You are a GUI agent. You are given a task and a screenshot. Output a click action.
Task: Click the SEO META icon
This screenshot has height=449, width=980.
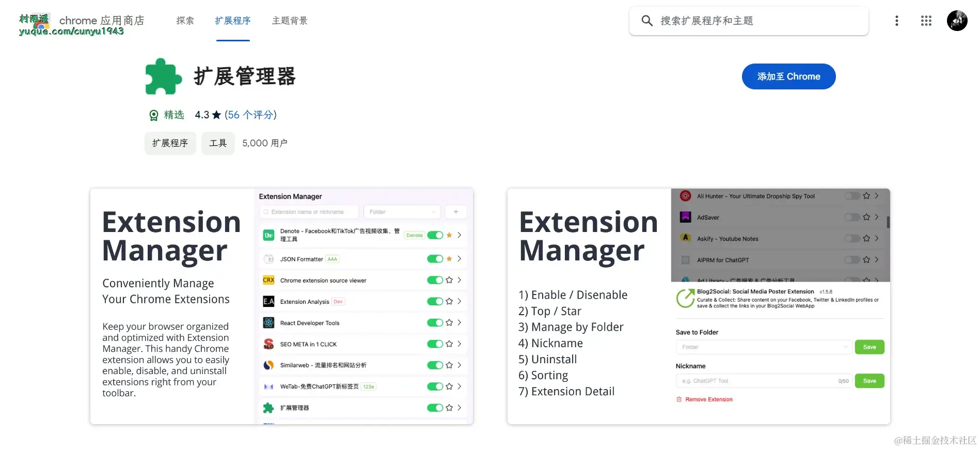coord(268,344)
